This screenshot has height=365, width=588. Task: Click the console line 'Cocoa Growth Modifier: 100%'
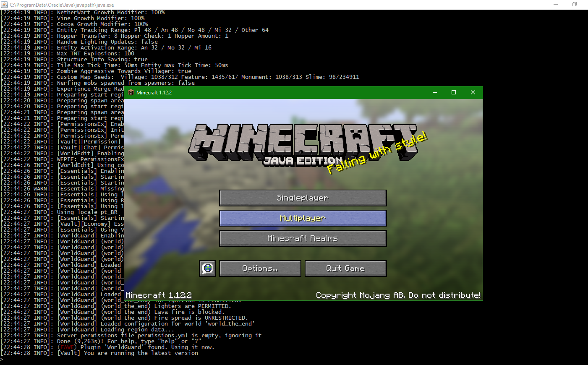pos(74,24)
